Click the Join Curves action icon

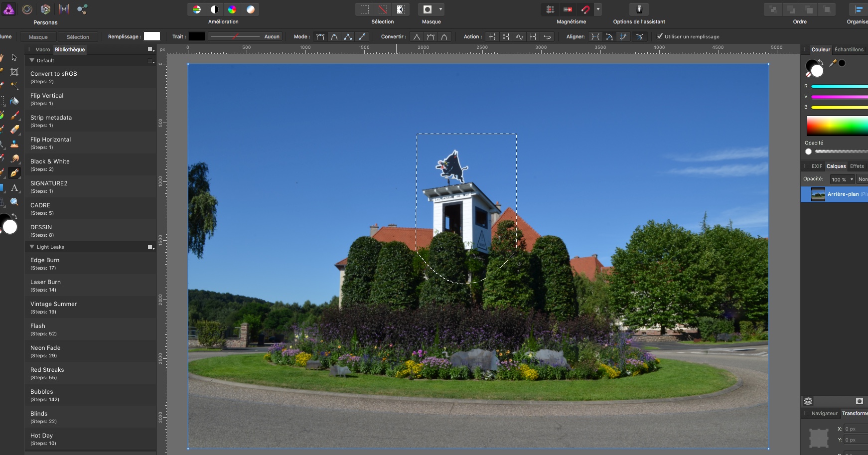point(533,36)
